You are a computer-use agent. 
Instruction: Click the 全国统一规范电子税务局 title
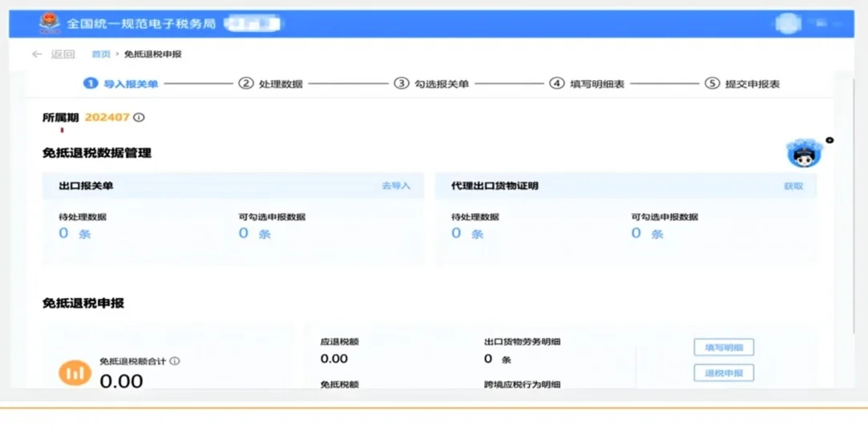tap(141, 24)
